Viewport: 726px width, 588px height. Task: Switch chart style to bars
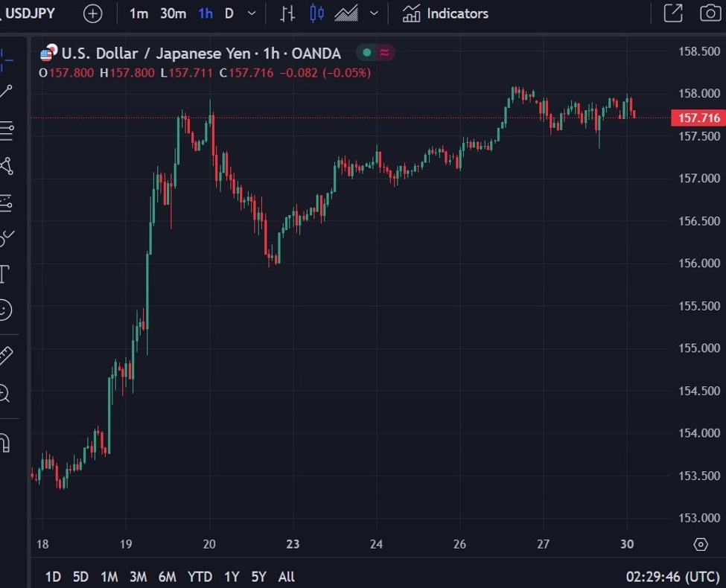(x=287, y=13)
